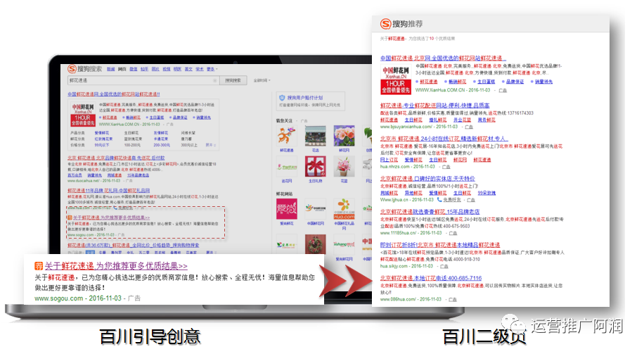The width and height of the screenshot is (644, 354).
Task: Click the 红玫瑰花束 category link on the laptop
Action: tap(102, 139)
